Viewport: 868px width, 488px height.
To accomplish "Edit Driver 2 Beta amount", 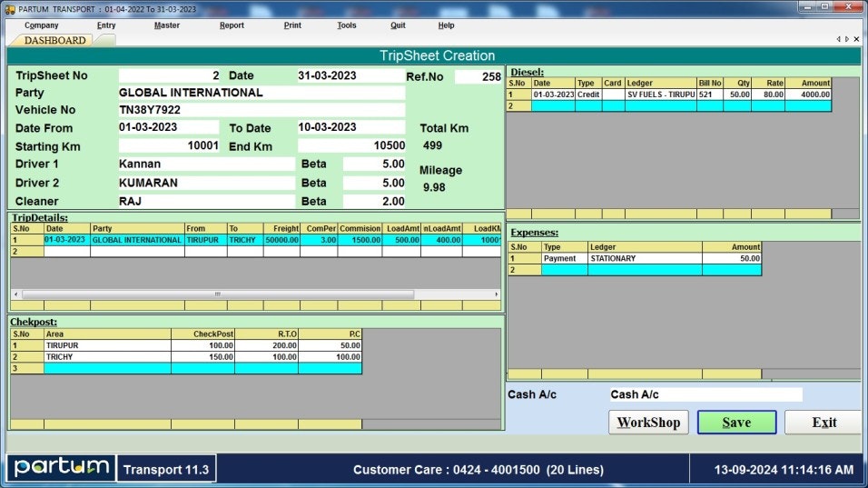I will (374, 183).
